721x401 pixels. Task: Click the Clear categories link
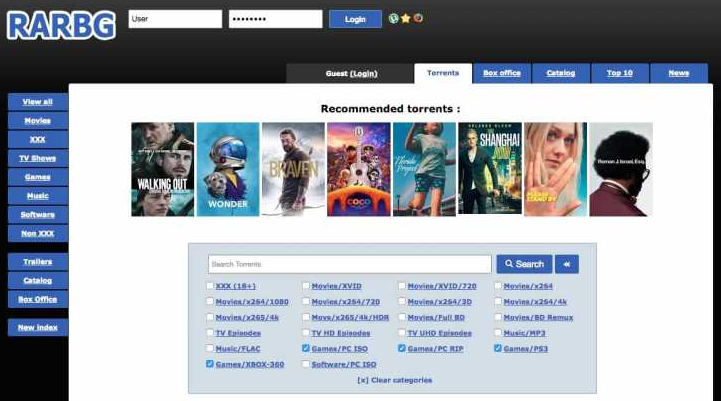pos(395,380)
